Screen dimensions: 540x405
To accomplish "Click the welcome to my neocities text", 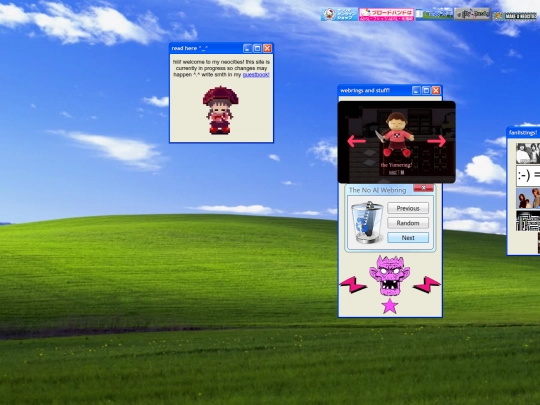I will tap(221, 68).
